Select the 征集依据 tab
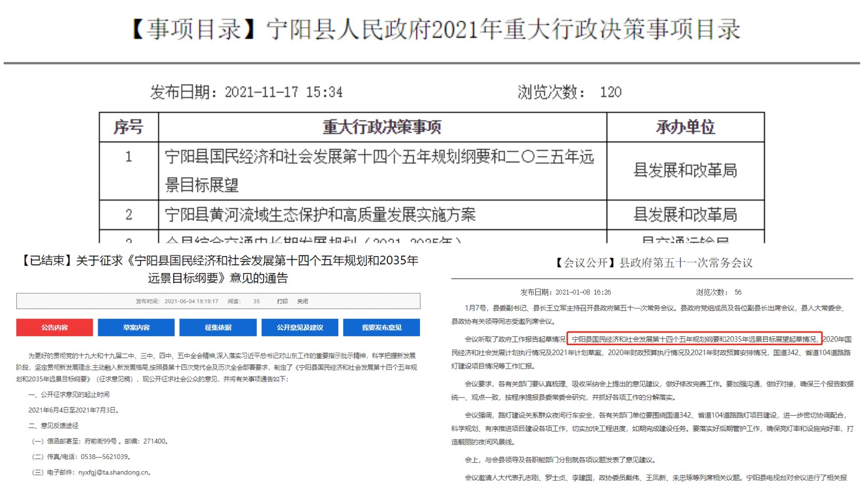The height and width of the screenshot is (488, 868). point(218,328)
